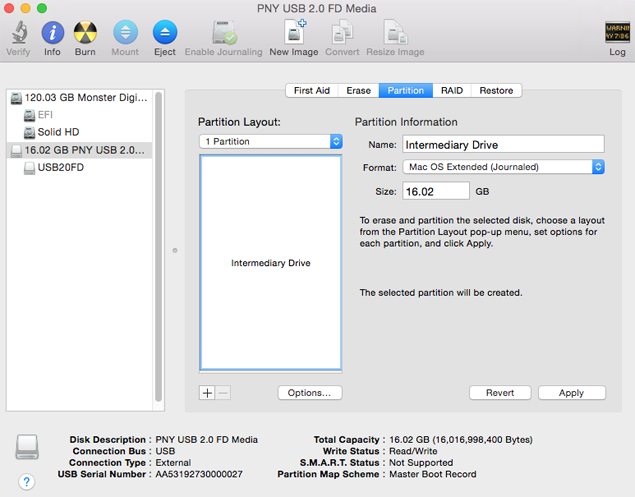Open the Partition Layout pop-up menu

click(x=271, y=141)
